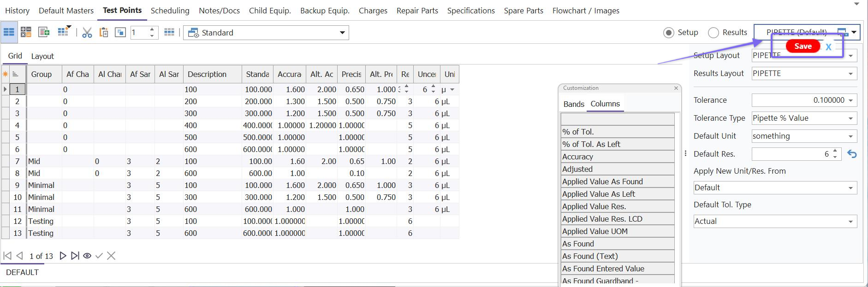Click the calculator-style grid icon in toolbar
The height and width of the screenshot is (287, 868).
point(26,32)
